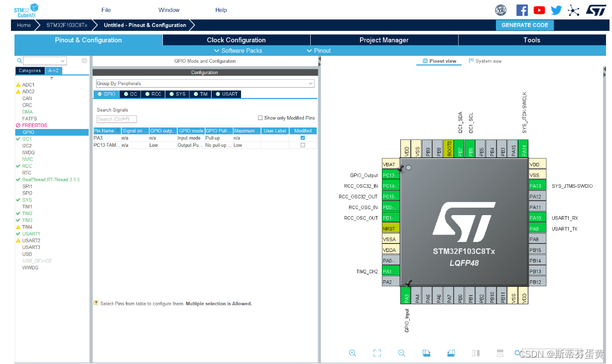Toggle the horizontal split view icon

tap(500, 353)
